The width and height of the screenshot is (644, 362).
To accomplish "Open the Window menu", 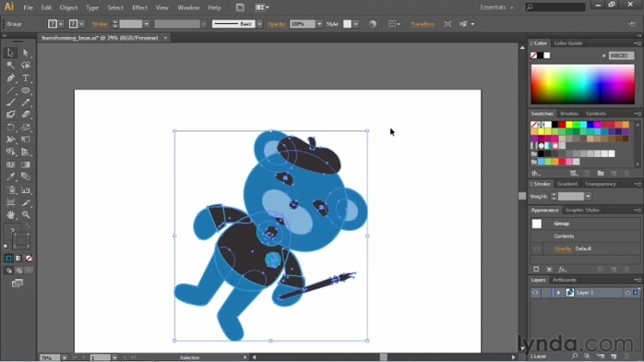I will [188, 7].
